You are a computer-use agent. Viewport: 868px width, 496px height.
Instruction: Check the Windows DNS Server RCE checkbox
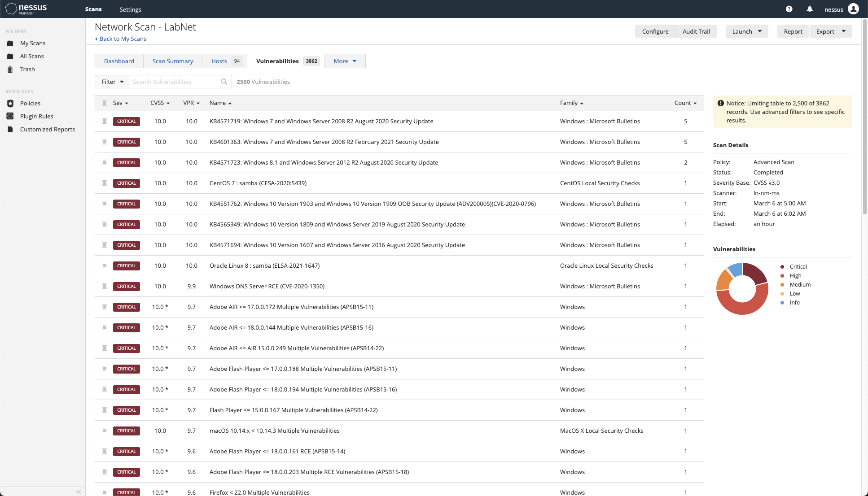pyautogui.click(x=105, y=286)
